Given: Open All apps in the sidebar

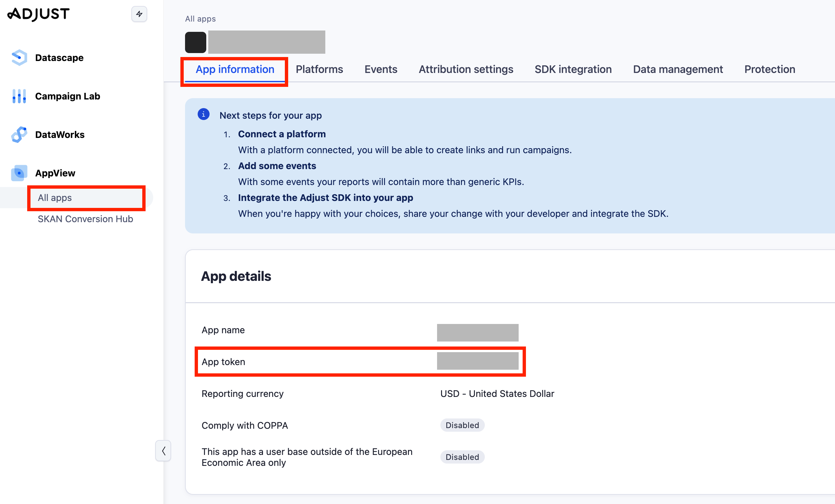Looking at the screenshot, I should 55,198.
